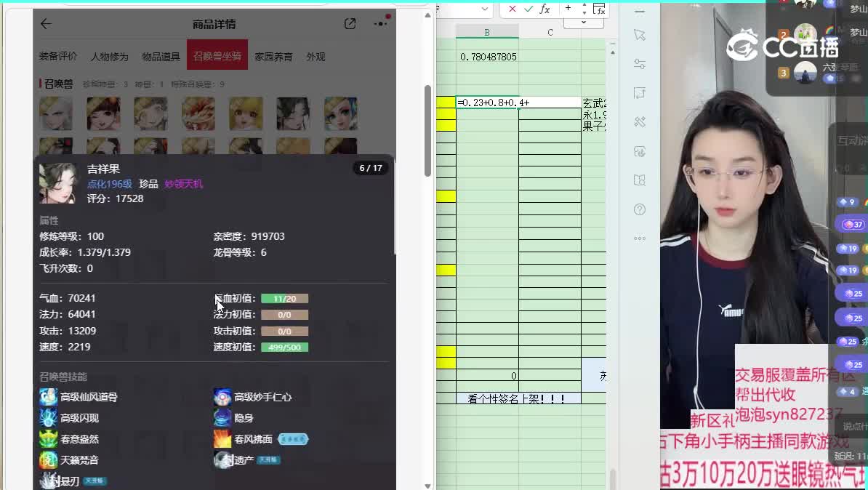
Task: Click the 成长率: 1.379/1.379 value
Action: click(85, 252)
